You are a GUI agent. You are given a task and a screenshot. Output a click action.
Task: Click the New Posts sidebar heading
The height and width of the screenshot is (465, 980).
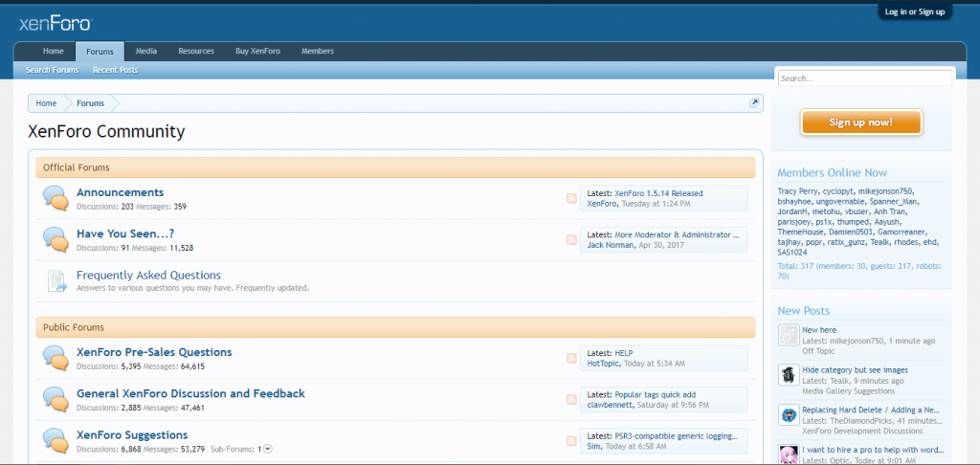coord(804,311)
